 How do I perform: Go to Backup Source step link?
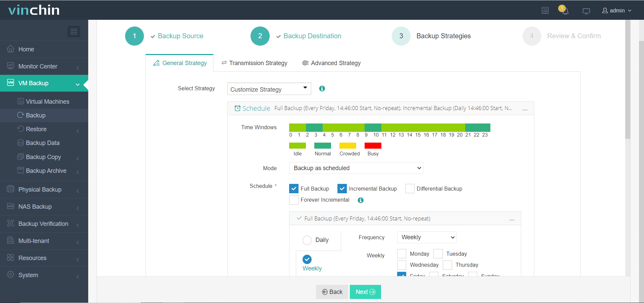(x=180, y=36)
